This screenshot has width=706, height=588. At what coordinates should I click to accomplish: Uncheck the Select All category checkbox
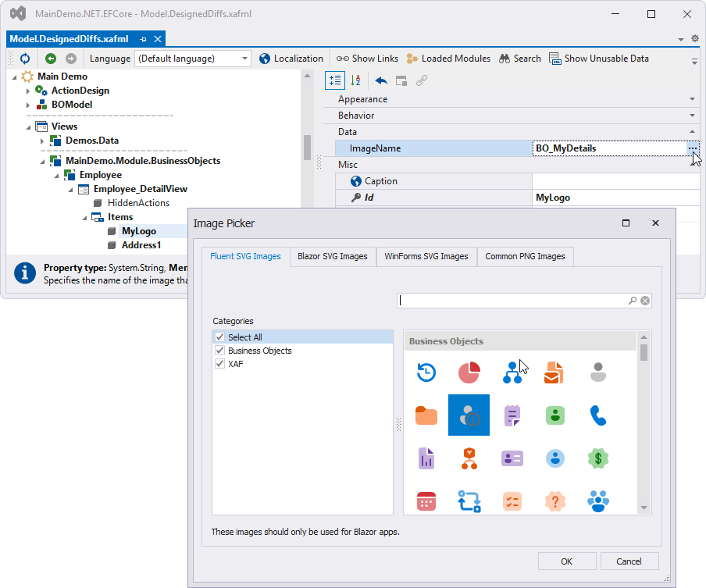pyautogui.click(x=219, y=337)
